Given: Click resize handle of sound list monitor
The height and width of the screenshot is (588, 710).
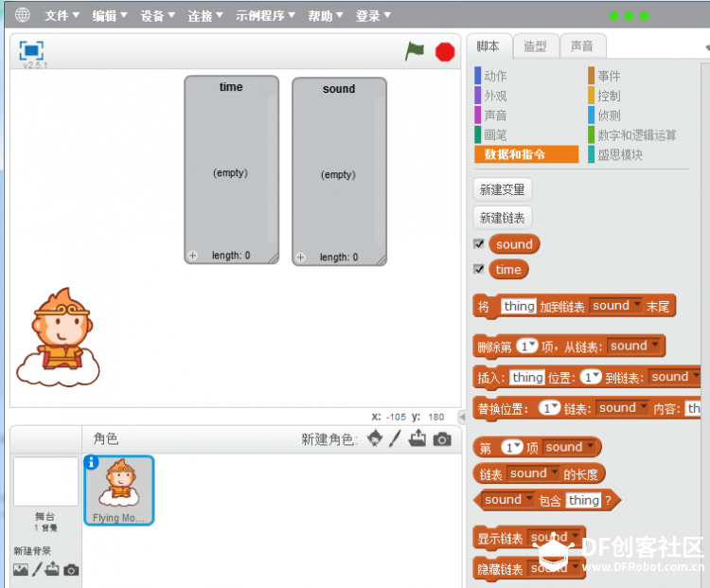Looking at the screenshot, I should coord(381,260).
